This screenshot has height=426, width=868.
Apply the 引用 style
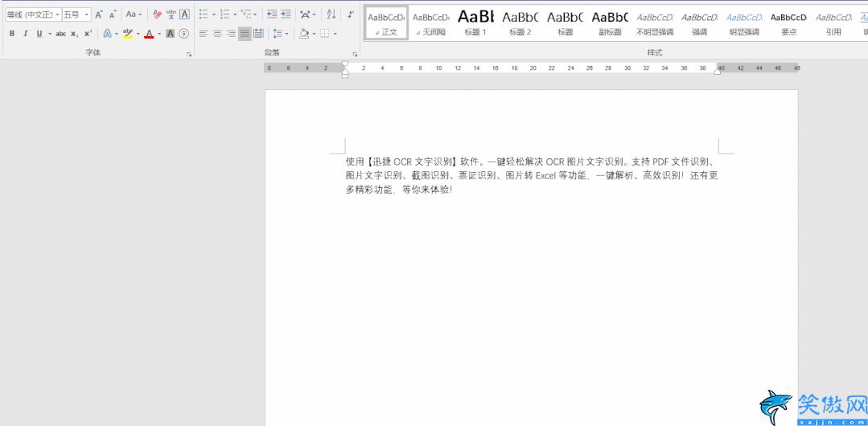pyautogui.click(x=833, y=23)
